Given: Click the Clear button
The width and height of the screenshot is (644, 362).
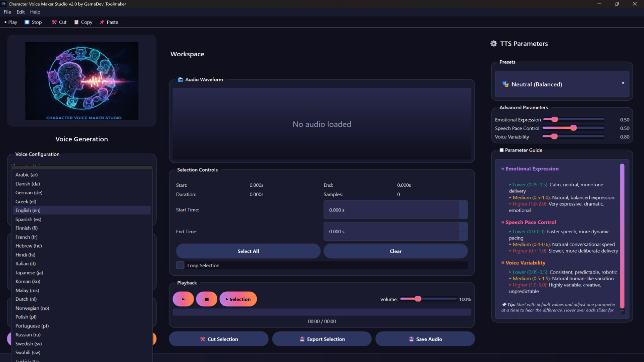Looking at the screenshot, I should (395, 251).
